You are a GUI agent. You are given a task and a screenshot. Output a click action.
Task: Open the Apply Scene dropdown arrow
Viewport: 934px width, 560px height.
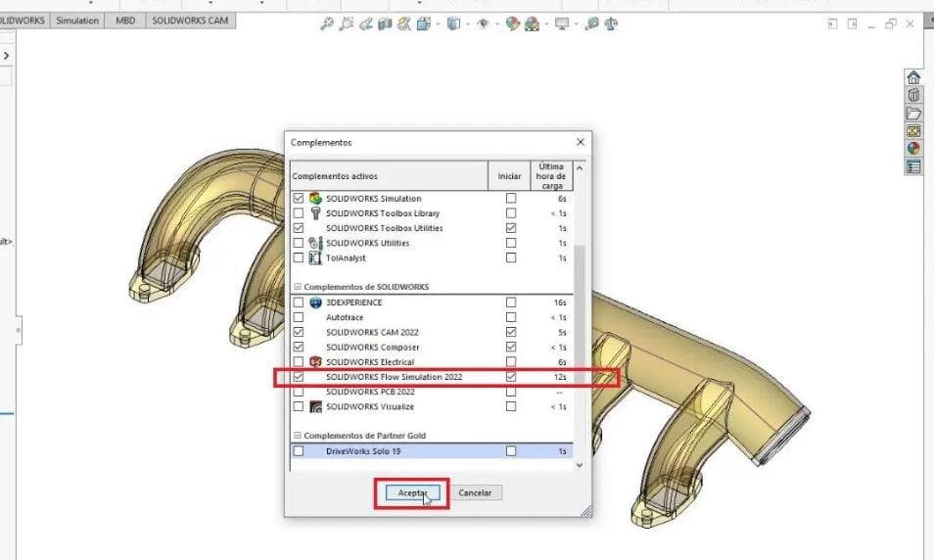tap(546, 24)
